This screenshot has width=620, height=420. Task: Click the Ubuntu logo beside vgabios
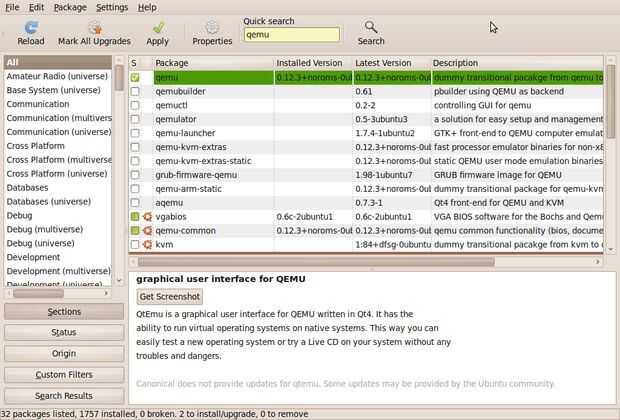[x=147, y=217]
